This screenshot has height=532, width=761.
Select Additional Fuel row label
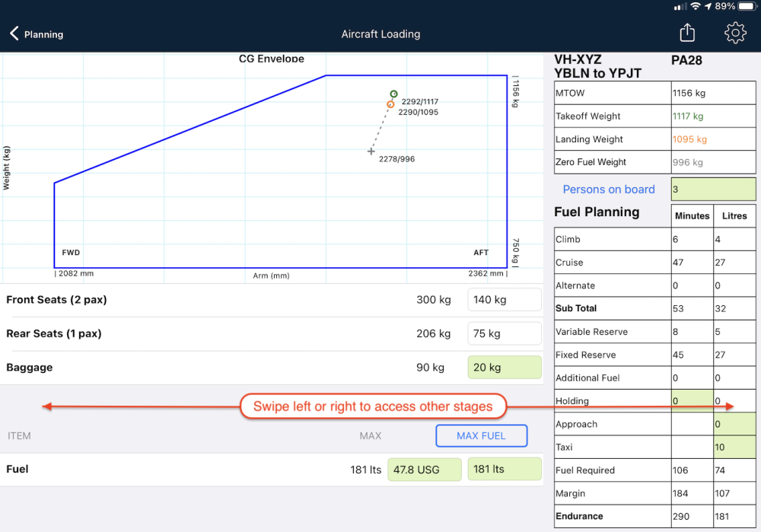coord(587,377)
